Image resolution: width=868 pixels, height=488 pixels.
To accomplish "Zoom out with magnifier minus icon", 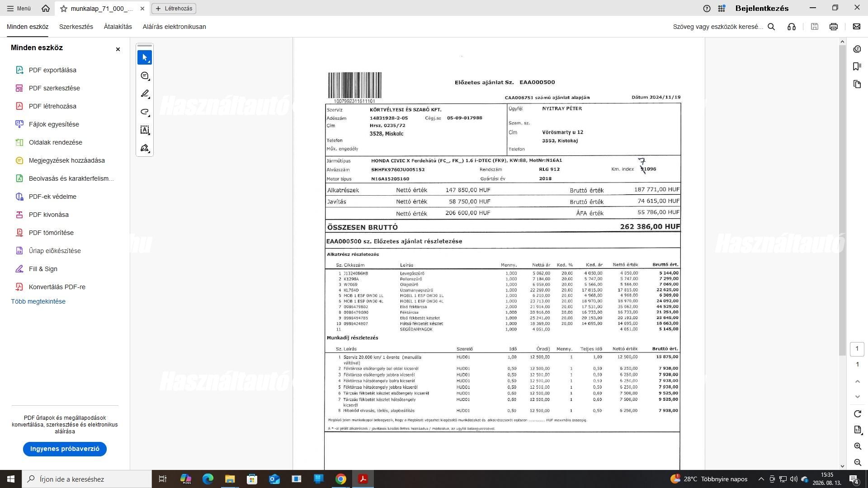I will tap(858, 462).
